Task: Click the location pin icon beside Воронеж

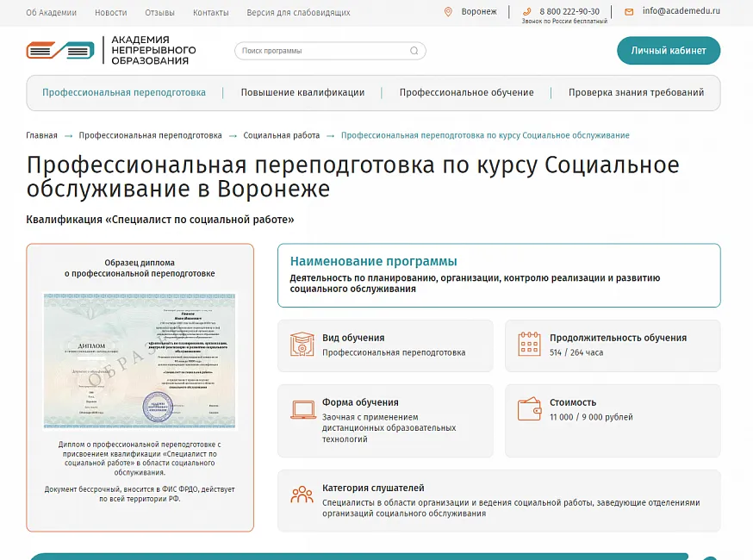Action: pyautogui.click(x=448, y=11)
